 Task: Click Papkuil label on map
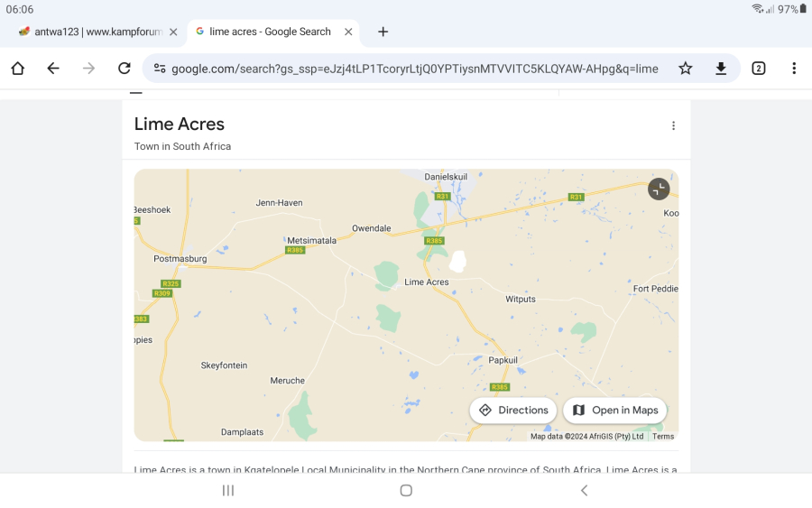[503, 360]
